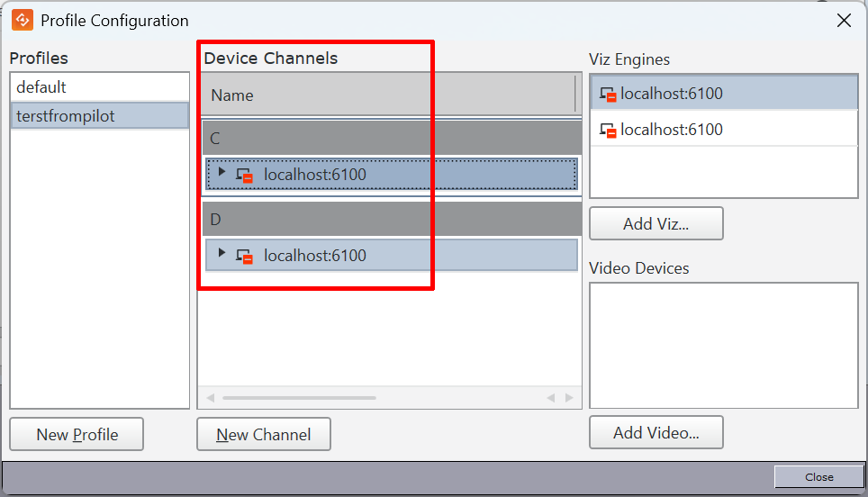Image resolution: width=868 pixels, height=497 pixels.
Task: Click right arrow of Device Channels scrollbar
Action: 569,397
